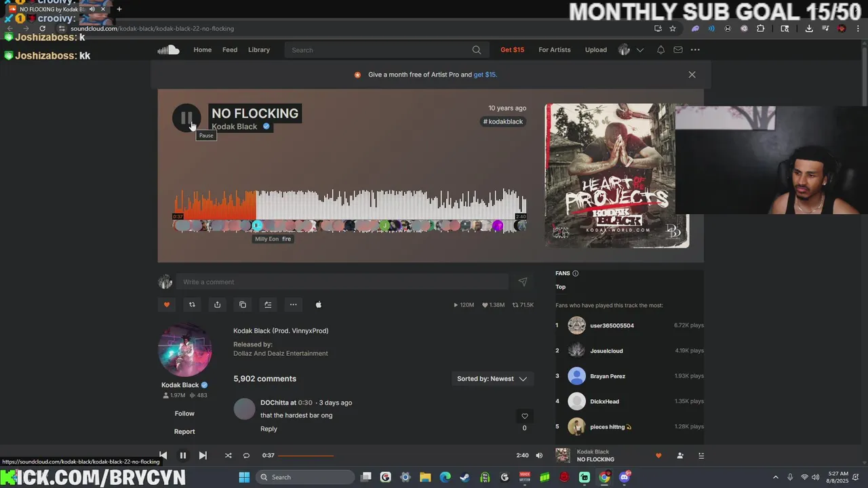Open Josuelcloud fan profile

[x=606, y=350]
